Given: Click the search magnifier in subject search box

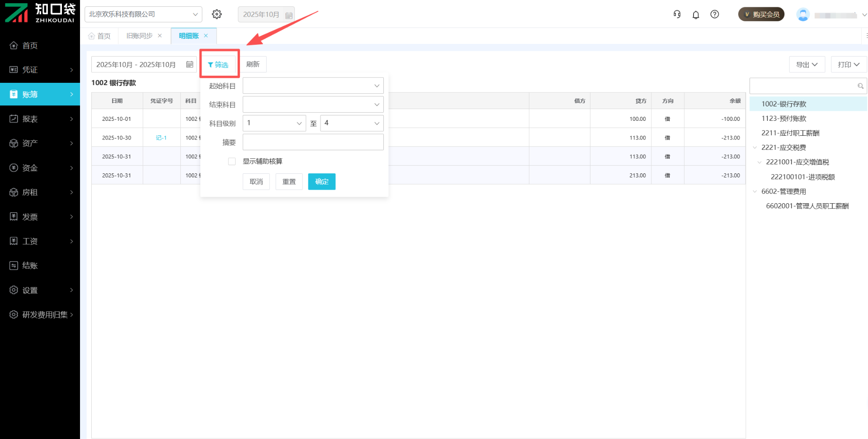Looking at the screenshot, I should pyautogui.click(x=860, y=86).
